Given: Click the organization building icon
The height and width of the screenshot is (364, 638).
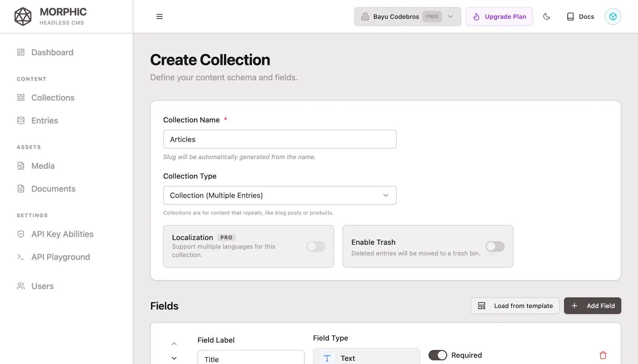Looking at the screenshot, I should point(365,16).
